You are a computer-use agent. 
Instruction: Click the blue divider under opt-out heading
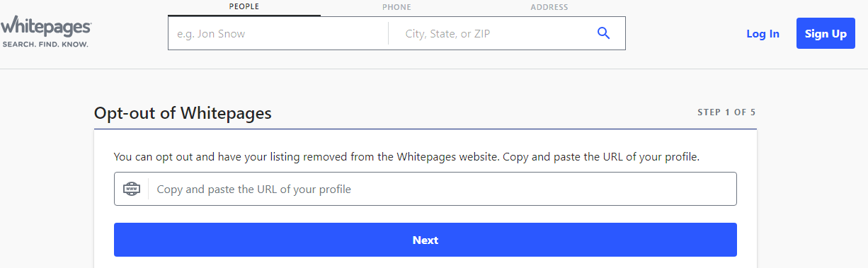(x=426, y=129)
